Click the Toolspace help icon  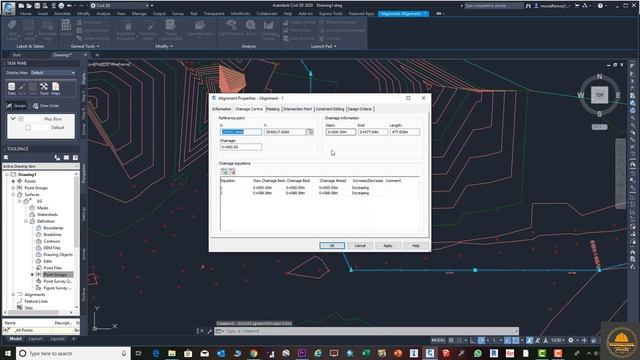(x=76, y=158)
